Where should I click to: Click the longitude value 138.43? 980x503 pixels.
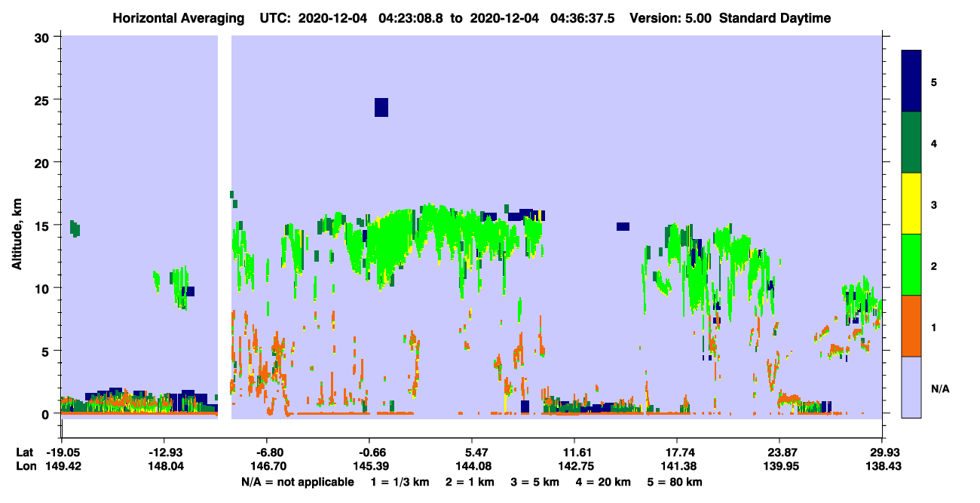[x=882, y=466]
